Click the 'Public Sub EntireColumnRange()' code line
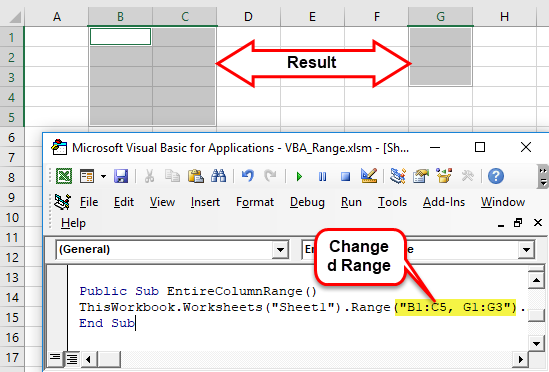Image resolution: width=549 pixels, height=372 pixels. coord(198,291)
